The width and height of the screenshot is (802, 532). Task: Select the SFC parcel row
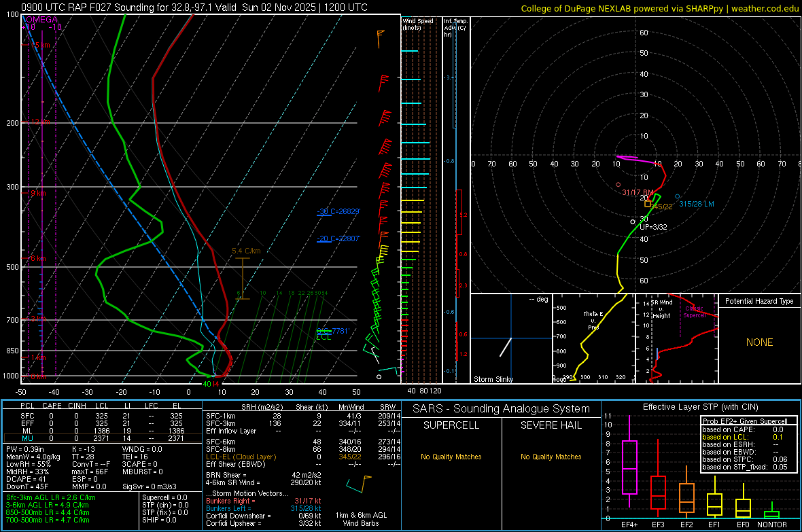point(101,416)
